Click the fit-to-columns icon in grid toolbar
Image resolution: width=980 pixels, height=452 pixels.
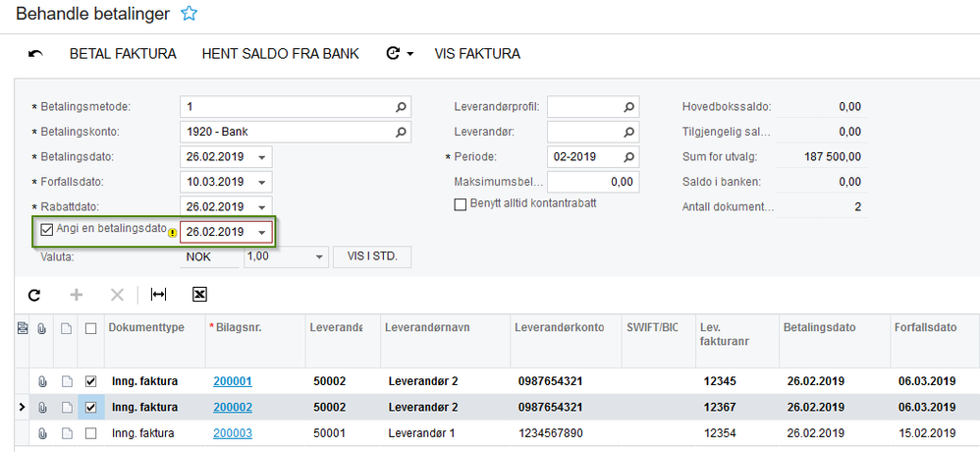(x=157, y=294)
